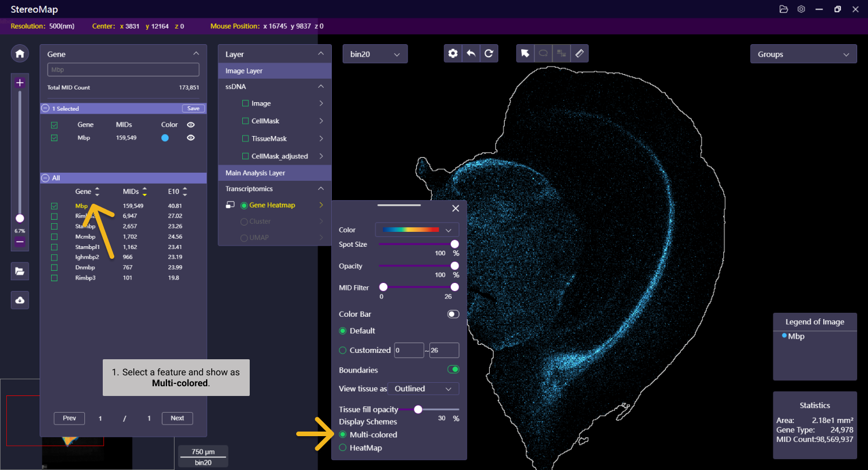868x470 pixels.
Task: Click the Home icon in the left sidebar
Action: (x=20, y=54)
